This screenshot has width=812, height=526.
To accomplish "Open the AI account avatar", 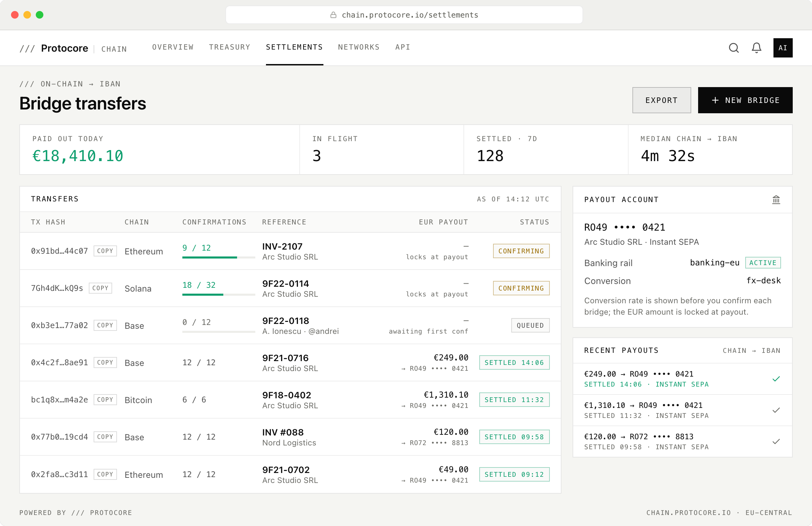I will click(783, 48).
